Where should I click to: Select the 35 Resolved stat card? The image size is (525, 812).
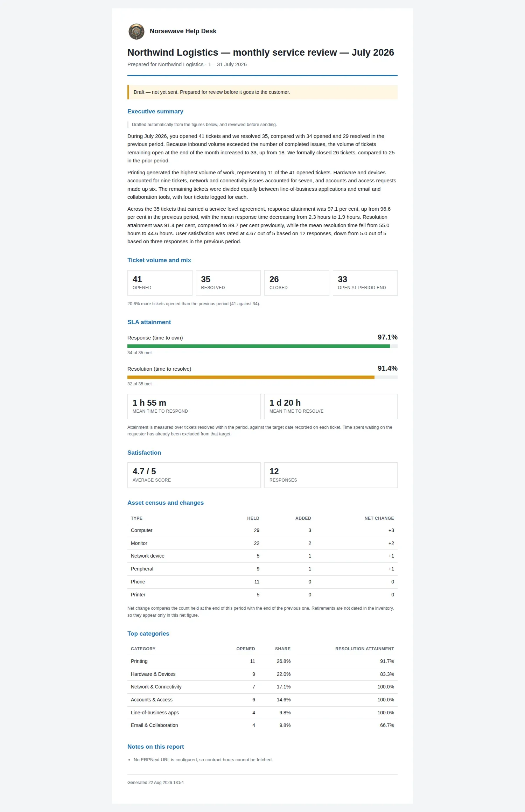[228, 283]
